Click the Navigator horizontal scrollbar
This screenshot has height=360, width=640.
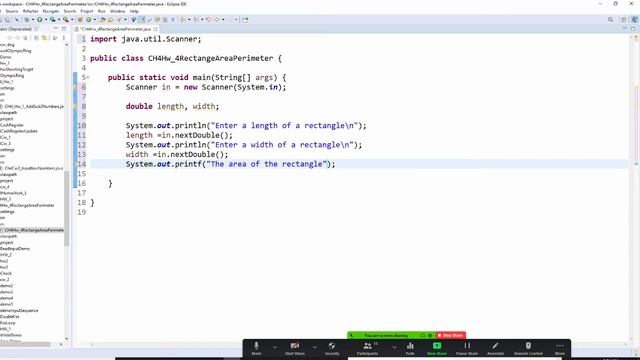tap(25, 344)
